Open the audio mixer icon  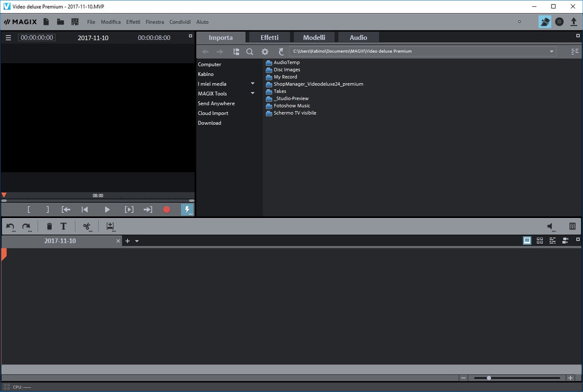[x=573, y=226]
